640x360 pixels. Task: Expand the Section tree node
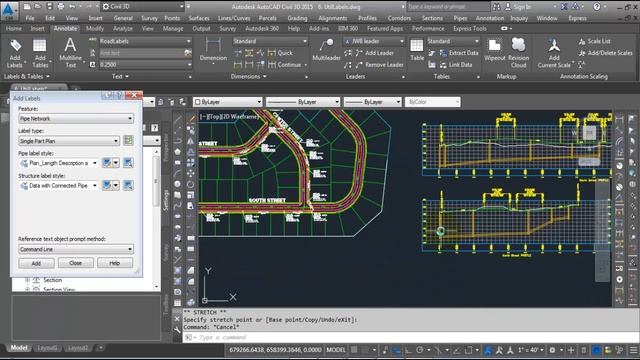(x=28, y=280)
